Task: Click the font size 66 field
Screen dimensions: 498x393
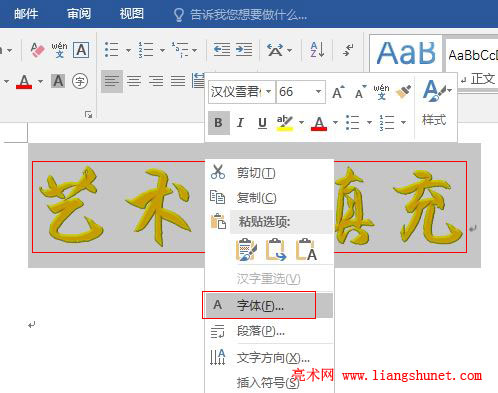Action: click(x=295, y=92)
